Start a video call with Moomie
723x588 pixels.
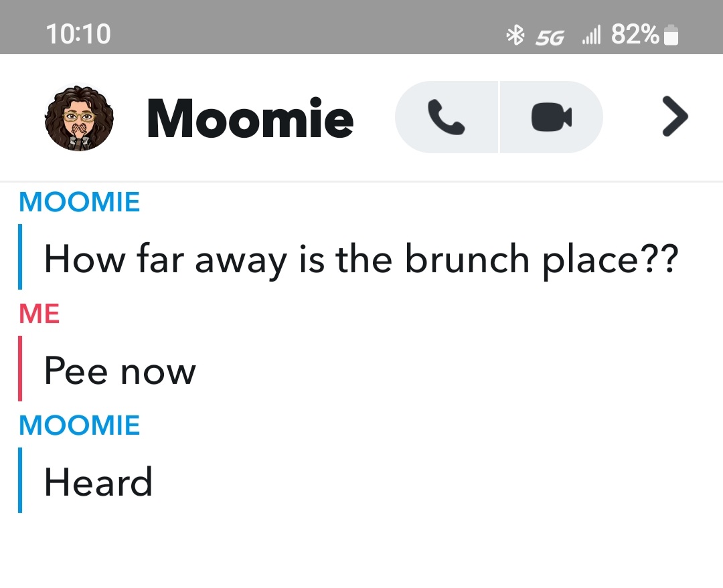551,118
